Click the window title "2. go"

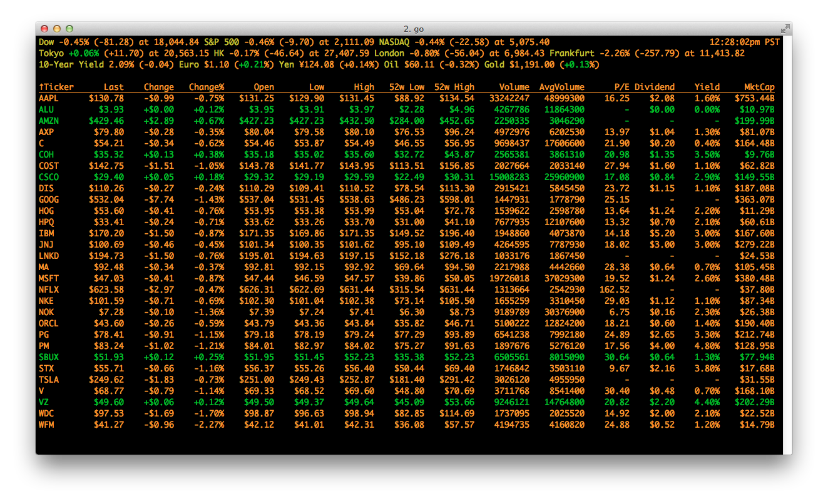tap(414, 29)
